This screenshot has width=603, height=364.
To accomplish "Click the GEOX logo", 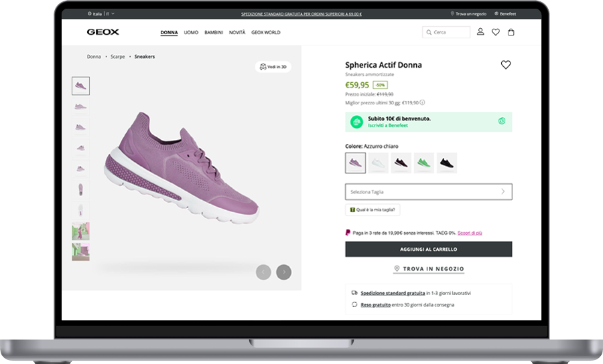I will (x=103, y=32).
